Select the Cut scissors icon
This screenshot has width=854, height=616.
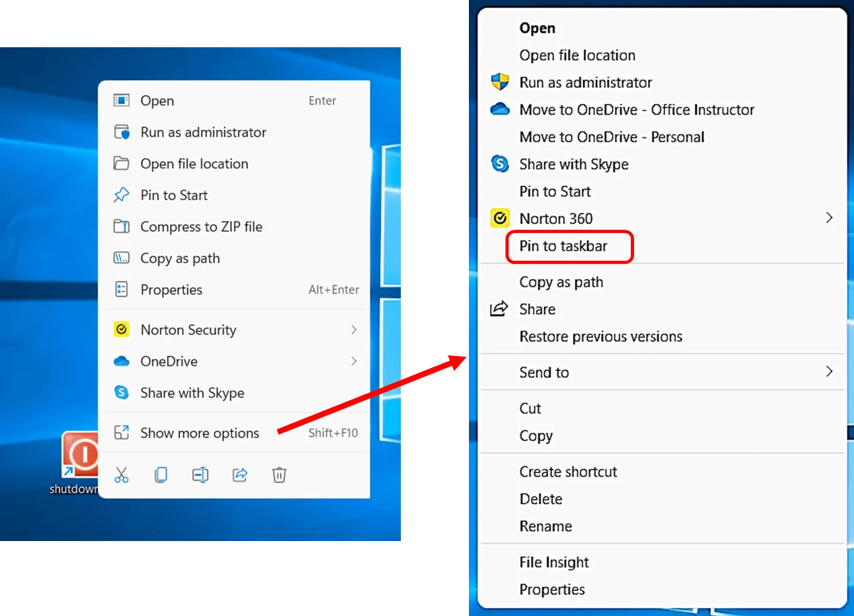[122, 474]
